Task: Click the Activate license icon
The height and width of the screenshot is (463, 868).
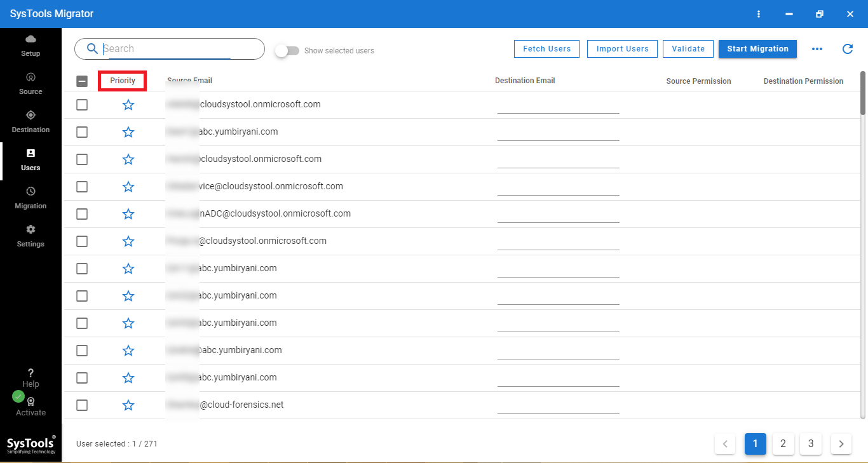Action: click(x=31, y=401)
